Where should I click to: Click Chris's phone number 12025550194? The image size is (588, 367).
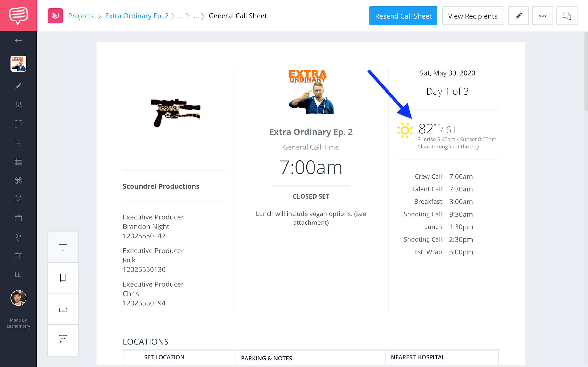click(144, 303)
